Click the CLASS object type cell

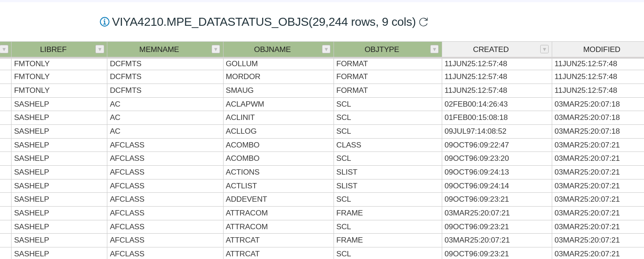pyautogui.click(x=349, y=145)
